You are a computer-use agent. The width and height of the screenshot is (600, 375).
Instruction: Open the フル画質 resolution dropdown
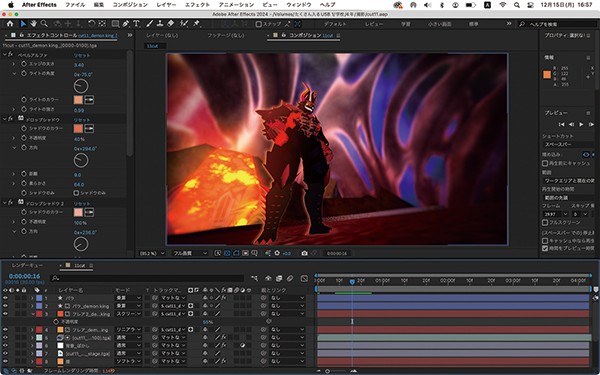(x=190, y=253)
